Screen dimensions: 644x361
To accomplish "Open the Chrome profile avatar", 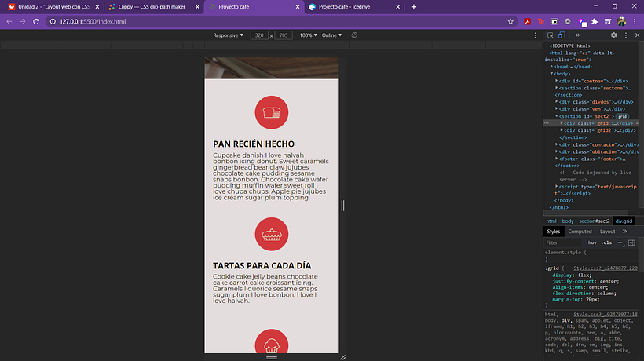I will 621,21.
